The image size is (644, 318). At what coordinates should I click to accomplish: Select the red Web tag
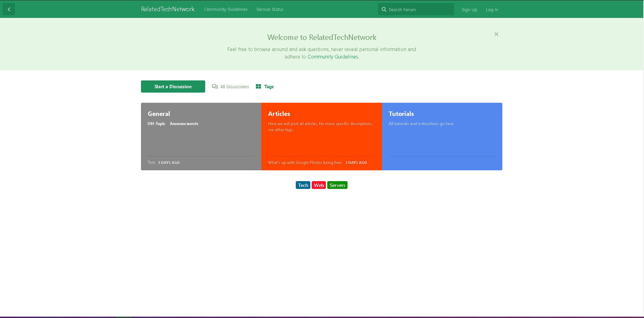coord(319,185)
